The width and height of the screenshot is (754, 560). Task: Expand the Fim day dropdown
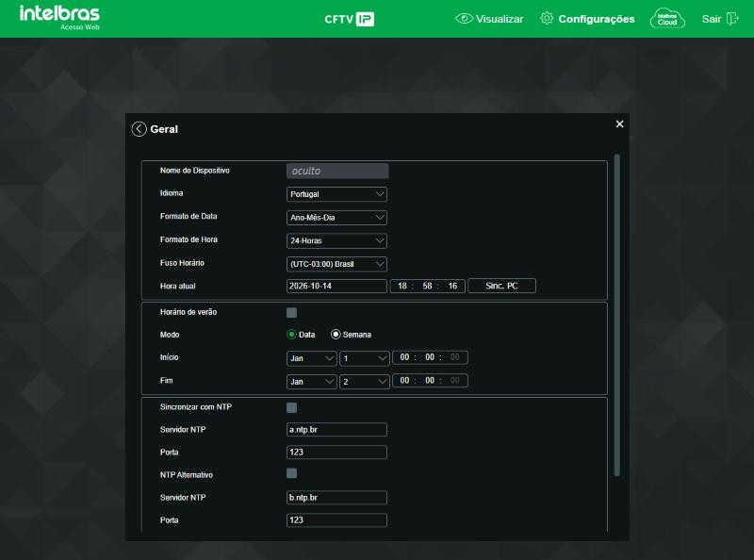click(x=364, y=382)
